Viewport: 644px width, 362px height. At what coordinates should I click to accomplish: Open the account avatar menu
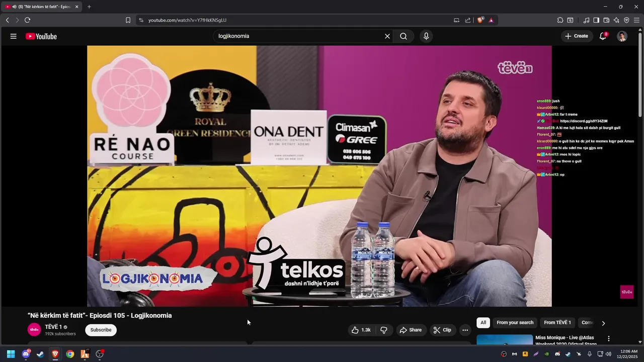tap(622, 36)
